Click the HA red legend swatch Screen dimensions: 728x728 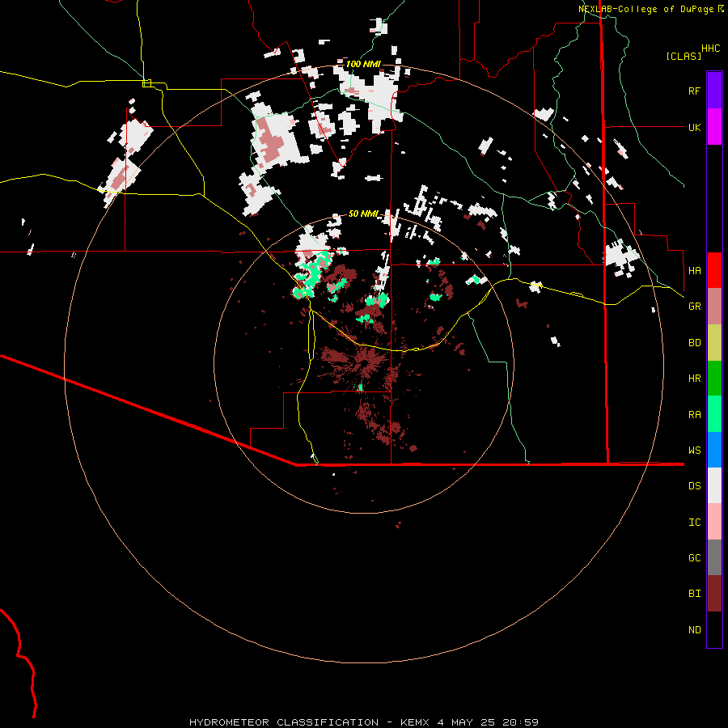(714, 270)
